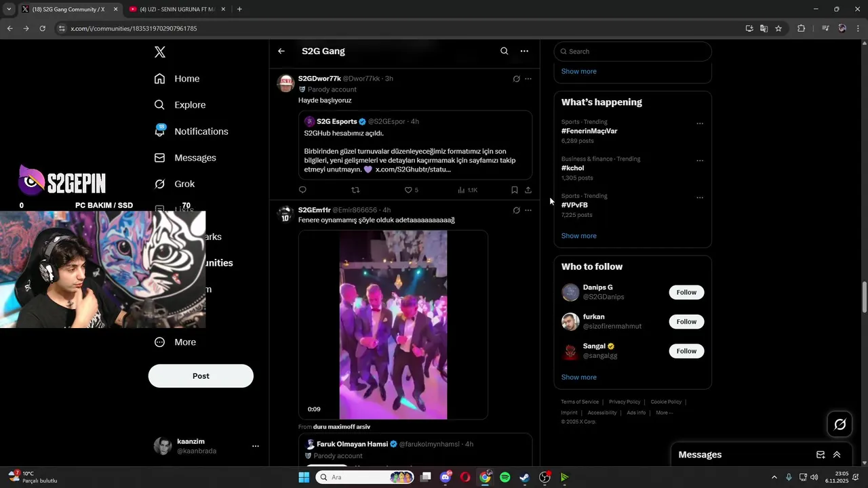The image size is (868, 488).
Task: Follow furkan
Action: (686, 321)
